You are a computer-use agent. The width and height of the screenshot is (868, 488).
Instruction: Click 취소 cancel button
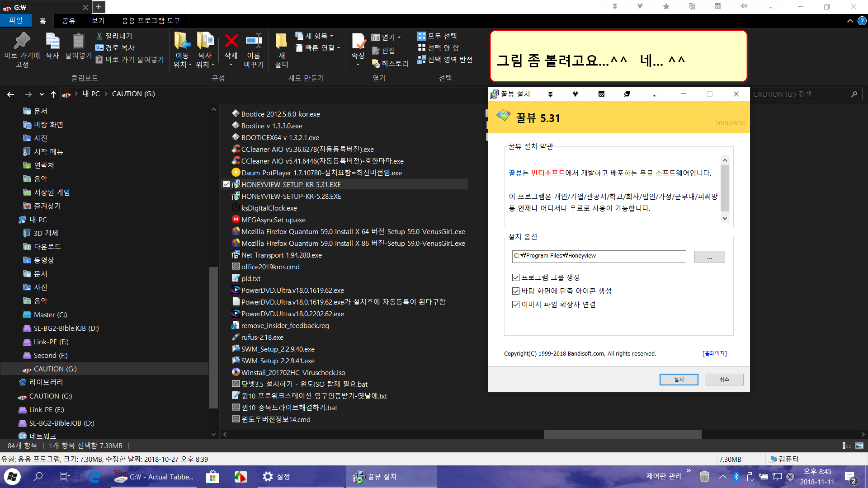click(x=724, y=380)
